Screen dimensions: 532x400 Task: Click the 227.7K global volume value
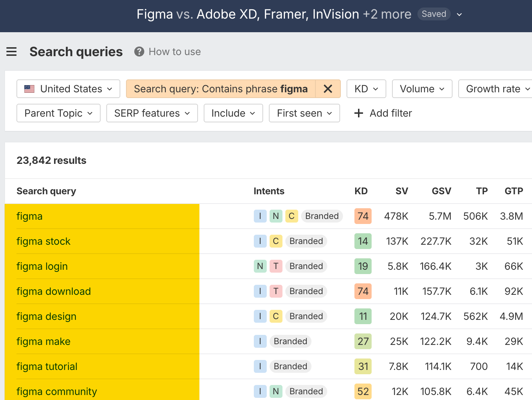pos(436,241)
